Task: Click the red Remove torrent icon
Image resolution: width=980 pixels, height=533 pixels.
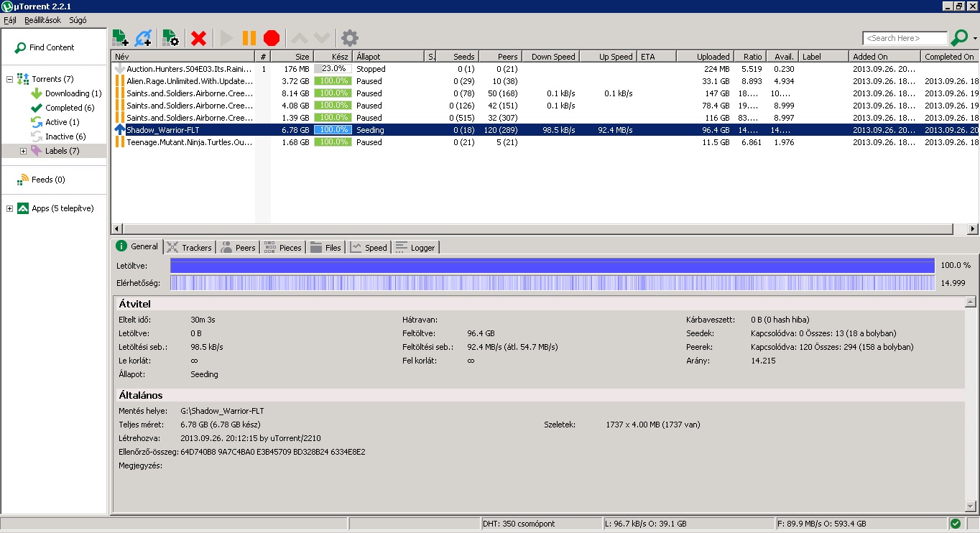Action: 199,38
